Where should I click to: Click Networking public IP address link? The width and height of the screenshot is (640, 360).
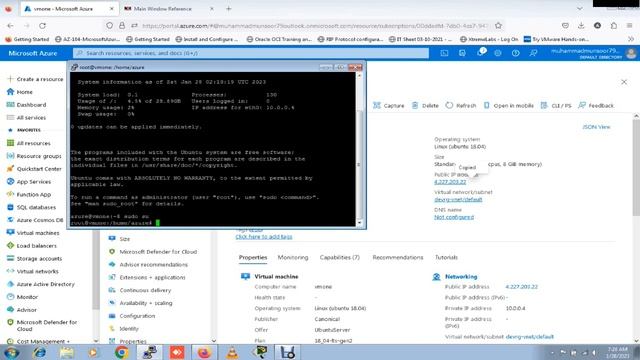click(x=521, y=287)
